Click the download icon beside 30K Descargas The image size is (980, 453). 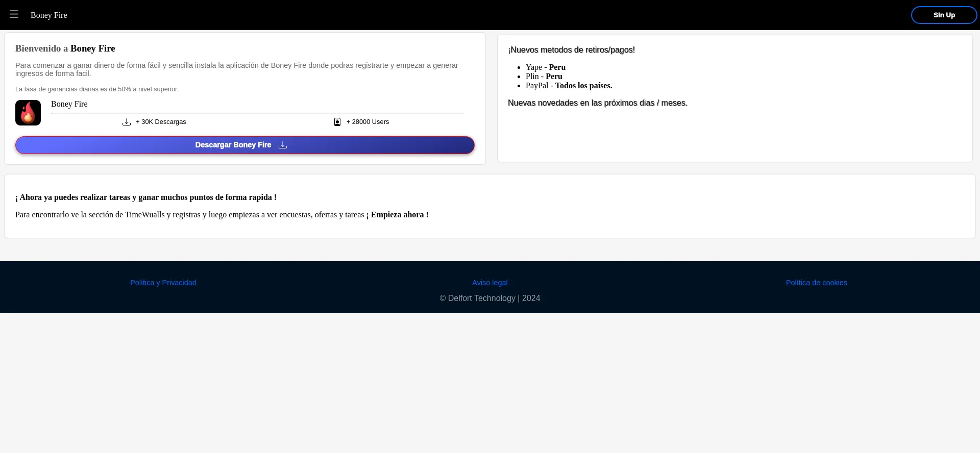tap(127, 122)
